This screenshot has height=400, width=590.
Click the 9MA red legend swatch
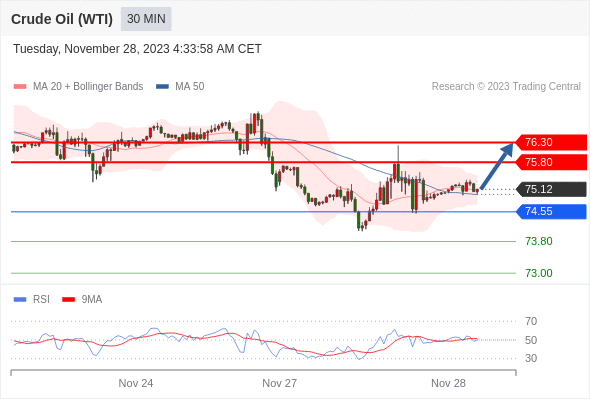pyautogui.click(x=68, y=300)
